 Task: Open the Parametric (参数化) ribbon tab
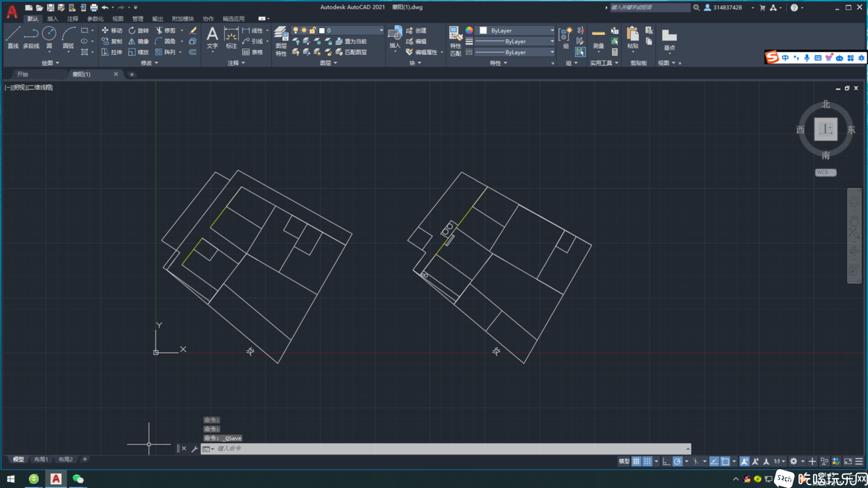point(95,19)
